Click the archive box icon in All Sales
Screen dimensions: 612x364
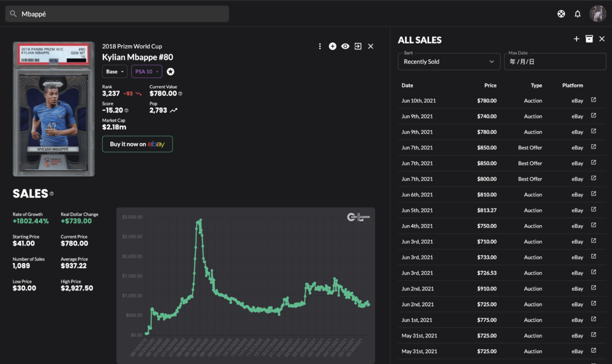click(589, 39)
